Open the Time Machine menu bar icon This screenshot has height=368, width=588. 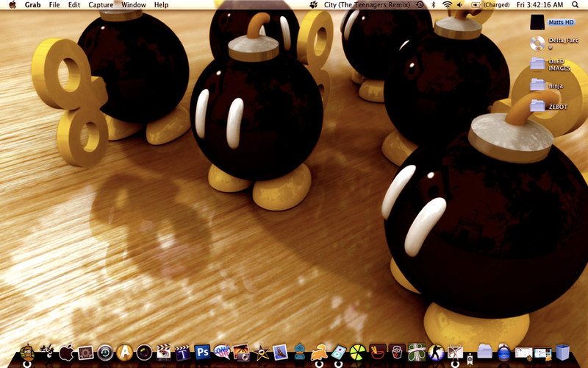(420, 5)
